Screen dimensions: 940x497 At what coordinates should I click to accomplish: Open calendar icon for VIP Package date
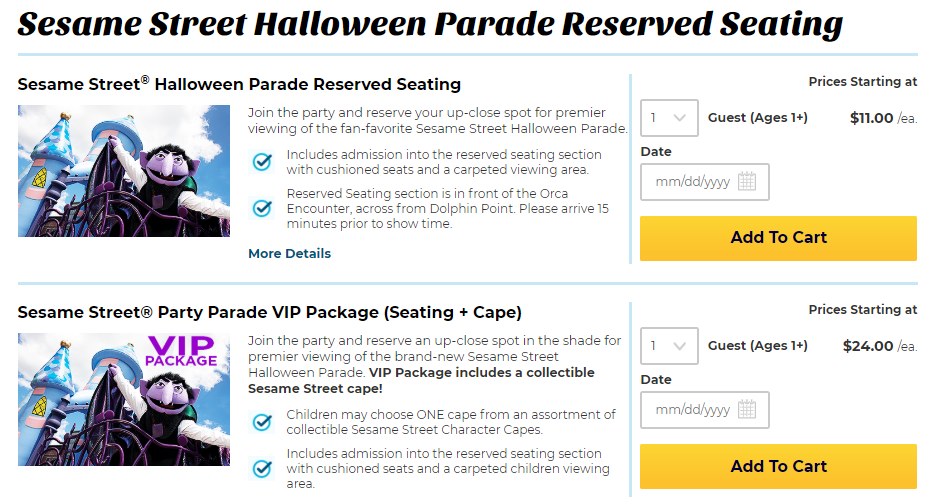click(746, 409)
